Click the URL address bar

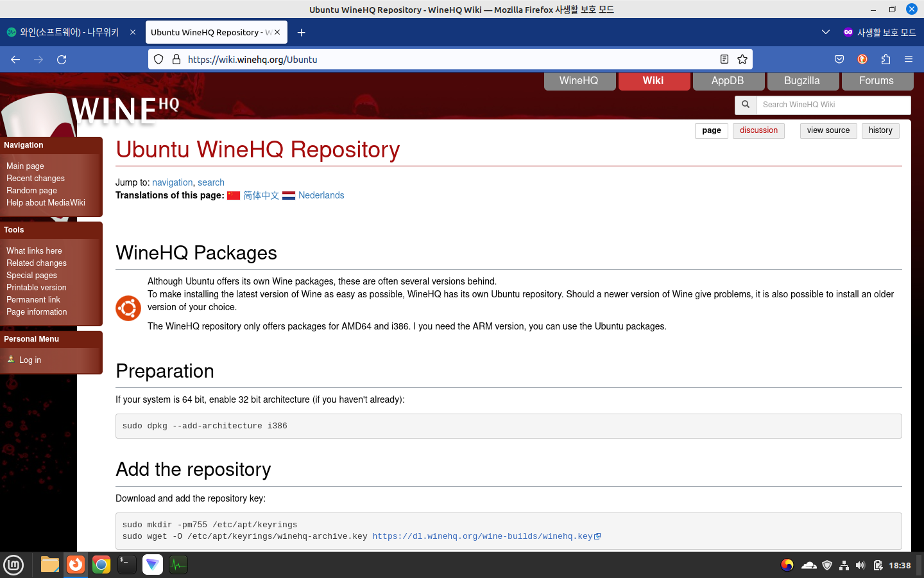pos(449,59)
